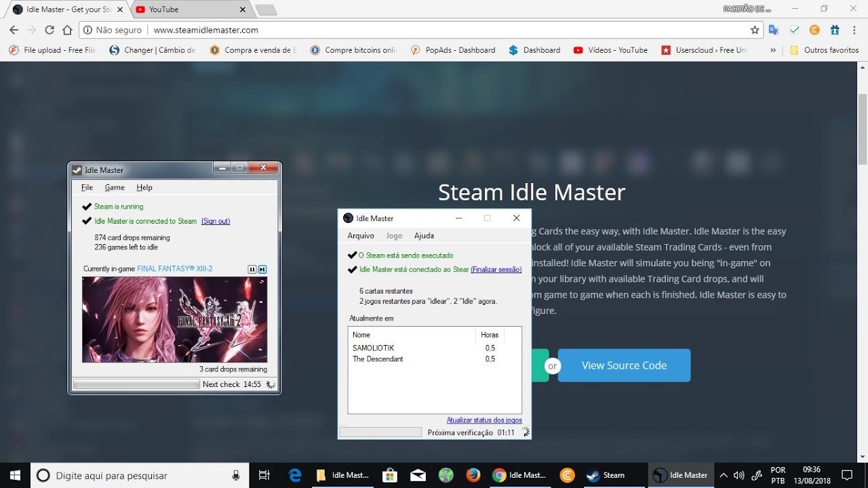This screenshot has width=868, height=488.
Task: Open a new browser tab
Action: (x=266, y=9)
